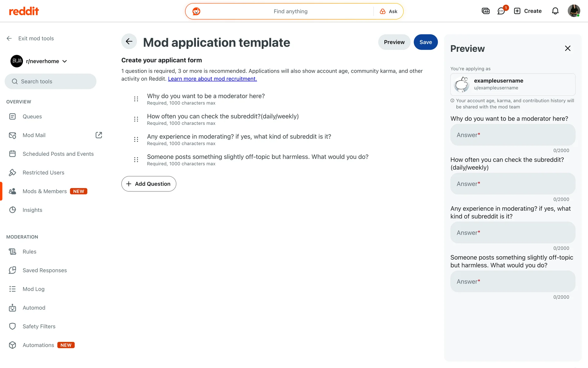The height and width of the screenshot is (368, 588).
Task: Close the Preview panel
Action: pyautogui.click(x=567, y=48)
